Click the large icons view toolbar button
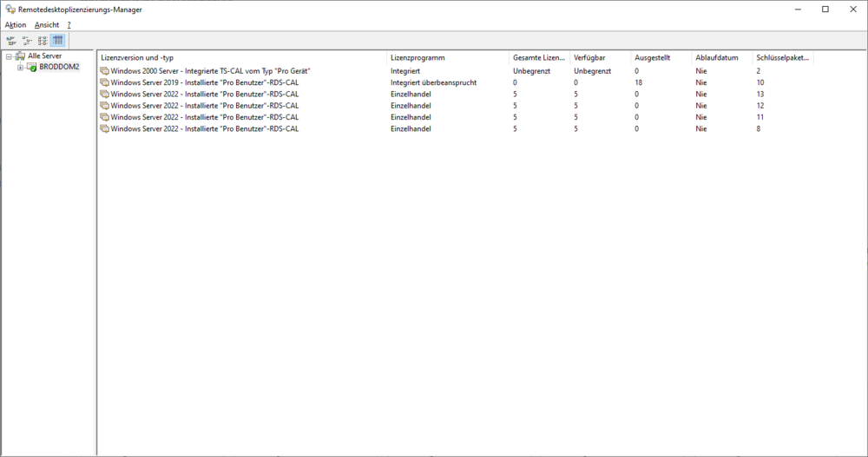 pyautogui.click(x=11, y=41)
